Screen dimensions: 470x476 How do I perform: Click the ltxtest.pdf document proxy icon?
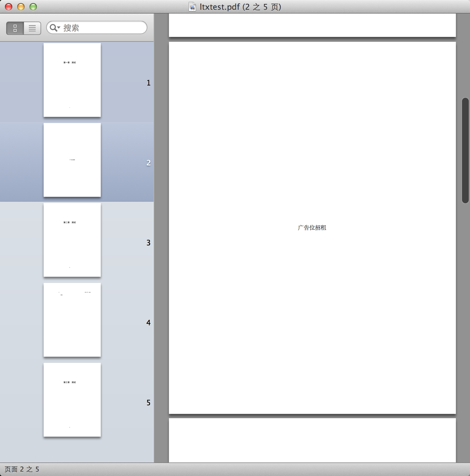tap(192, 7)
